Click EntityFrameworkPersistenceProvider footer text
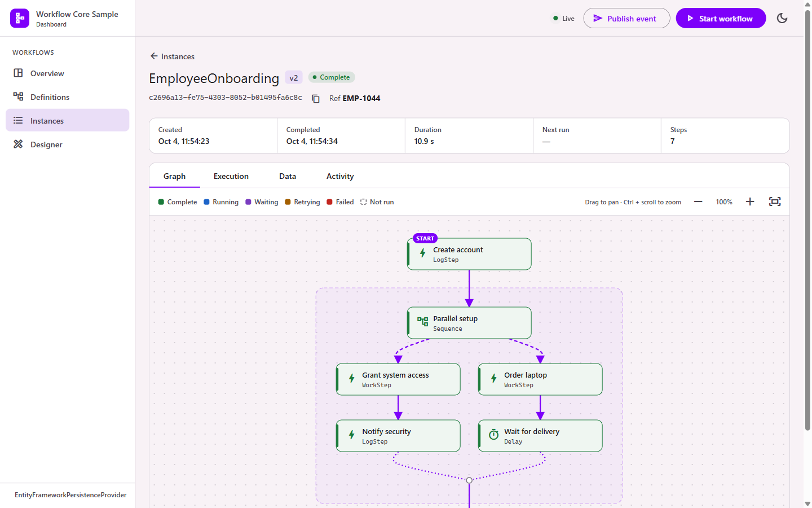Image resolution: width=812 pixels, height=508 pixels. click(70, 495)
